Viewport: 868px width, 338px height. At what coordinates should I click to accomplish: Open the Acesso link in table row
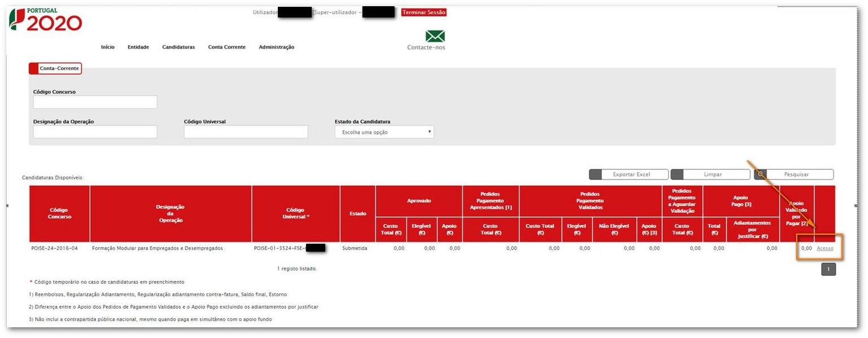point(824,249)
